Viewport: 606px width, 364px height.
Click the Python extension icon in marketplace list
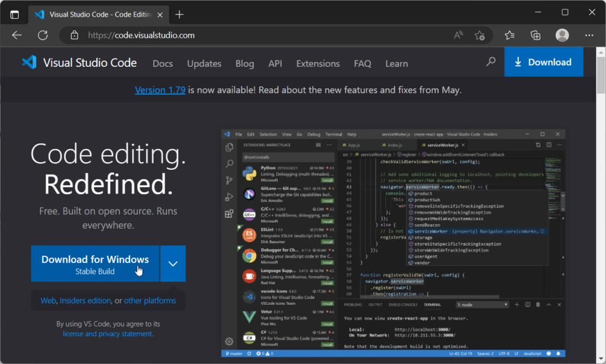point(249,173)
